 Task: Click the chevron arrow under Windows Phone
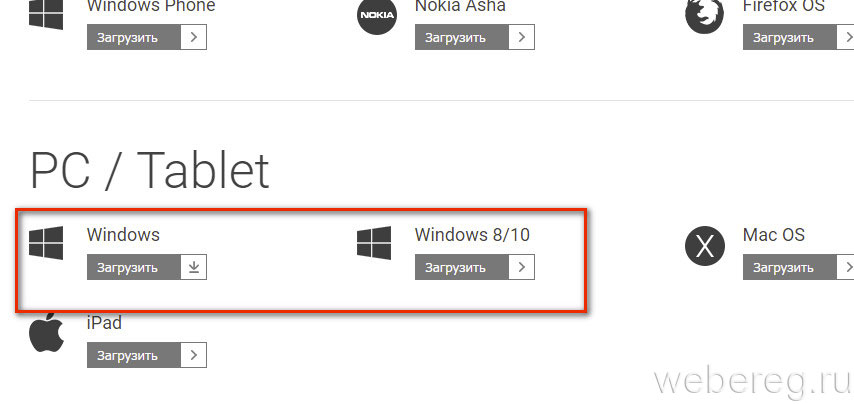194,38
